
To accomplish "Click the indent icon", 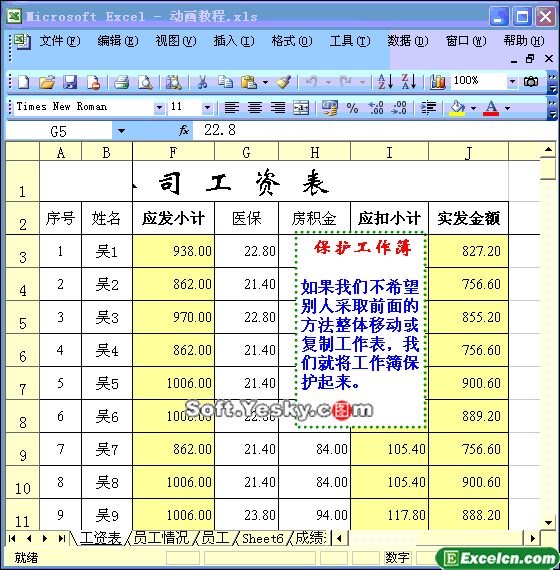I will (x=428, y=108).
